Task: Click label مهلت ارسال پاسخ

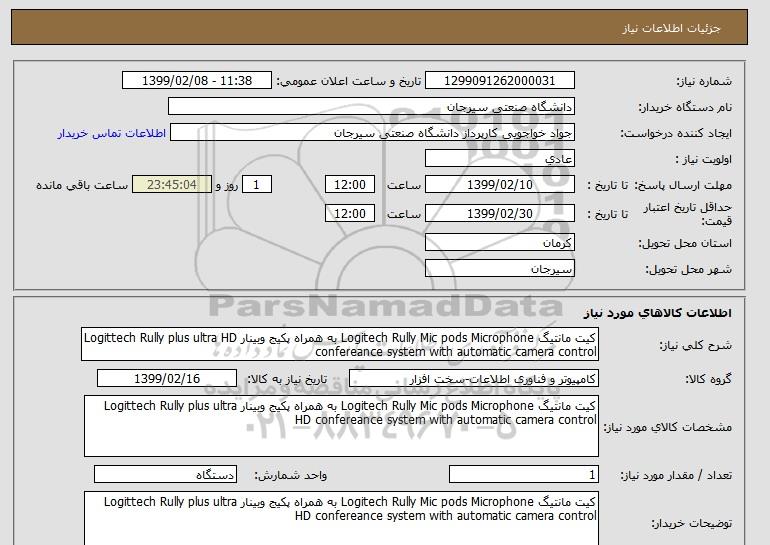Action: coord(684,185)
